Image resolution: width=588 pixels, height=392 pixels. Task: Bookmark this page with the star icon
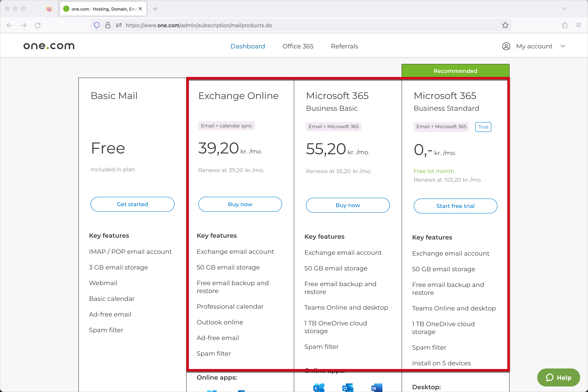click(x=505, y=25)
